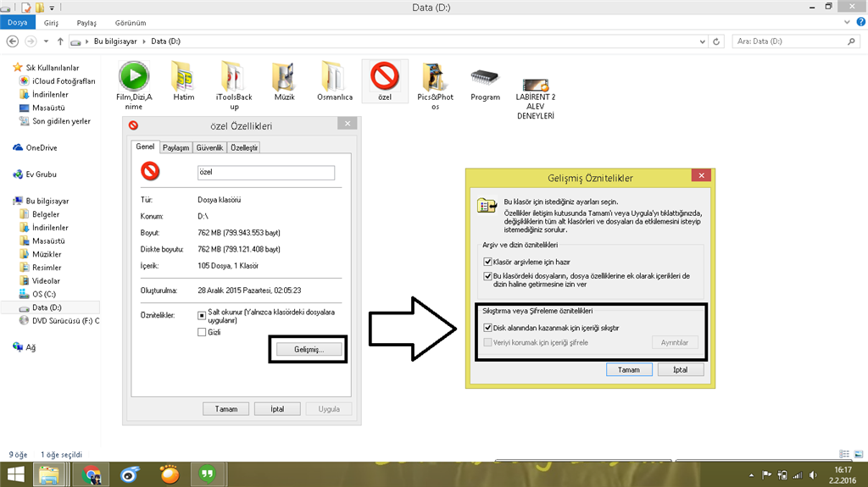Open the Program folder icon
Screen dimensions: 868x487
485,78
